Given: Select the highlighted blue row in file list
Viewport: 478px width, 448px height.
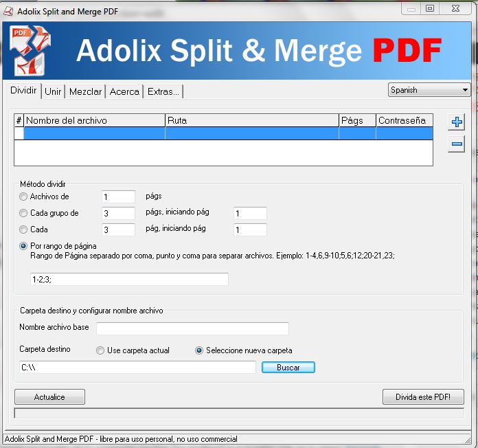Looking at the screenshot, I should [x=228, y=133].
